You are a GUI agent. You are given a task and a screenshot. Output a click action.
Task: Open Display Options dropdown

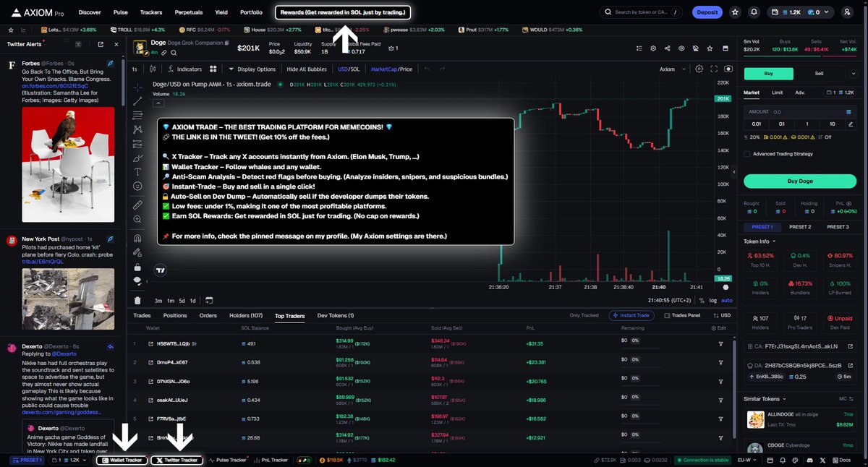252,69
